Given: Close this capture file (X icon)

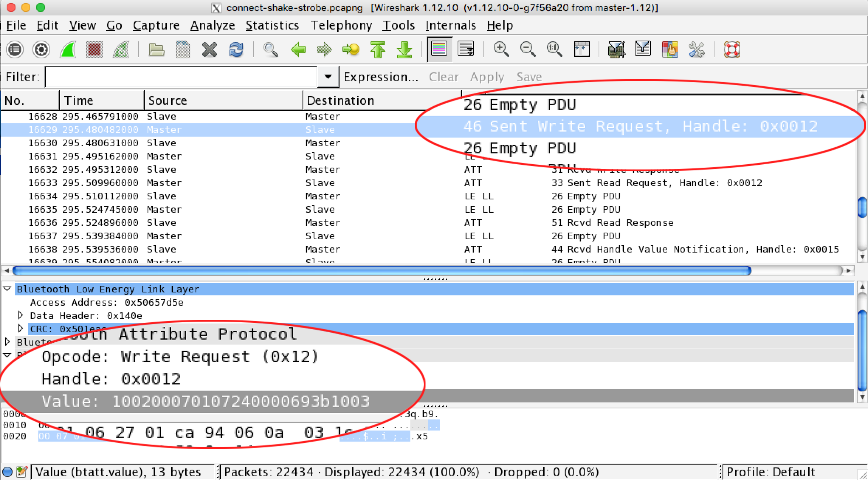Looking at the screenshot, I should [210, 49].
